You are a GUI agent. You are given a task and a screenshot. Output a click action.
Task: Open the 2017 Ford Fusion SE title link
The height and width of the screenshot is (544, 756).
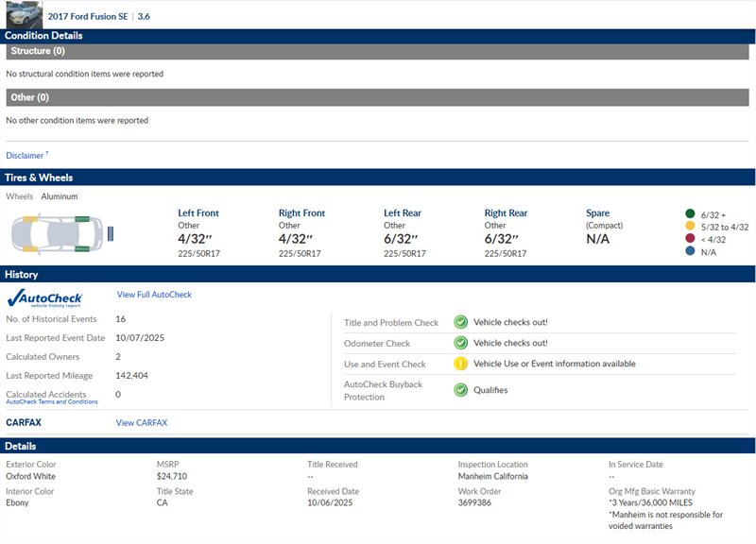(89, 16)
